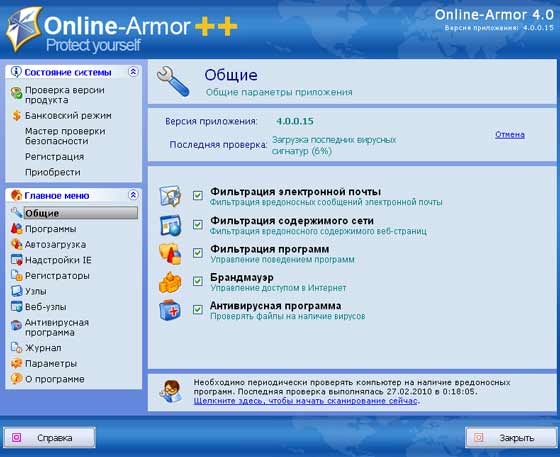Open Журнал menu item

click(43, 348)
